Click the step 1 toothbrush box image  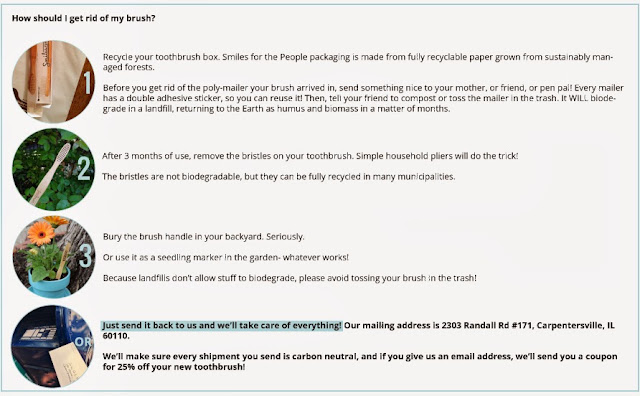pos(53,82)
